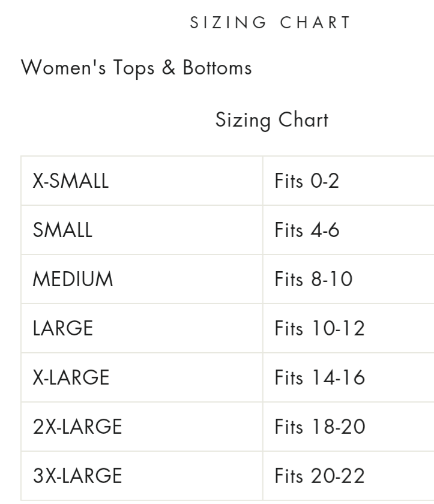Select the Fits 8-10 cell

[313, 279]
